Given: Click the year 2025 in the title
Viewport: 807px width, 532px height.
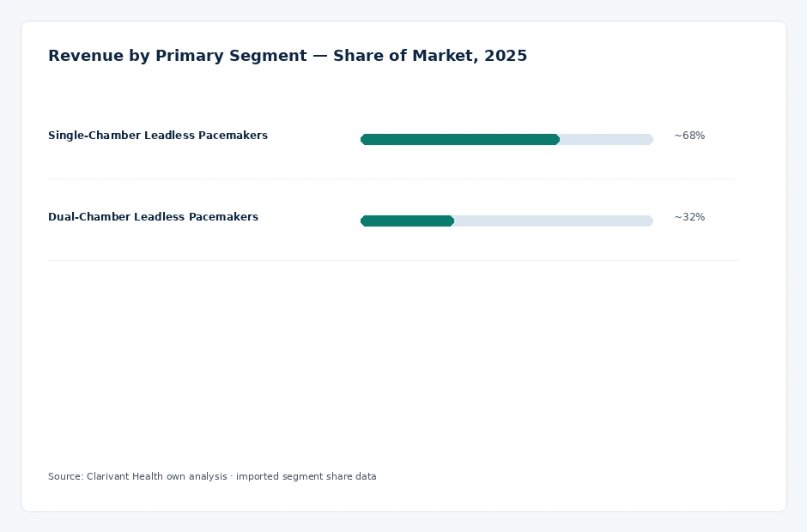Looking at the screenshot, I should pos(506,56).
